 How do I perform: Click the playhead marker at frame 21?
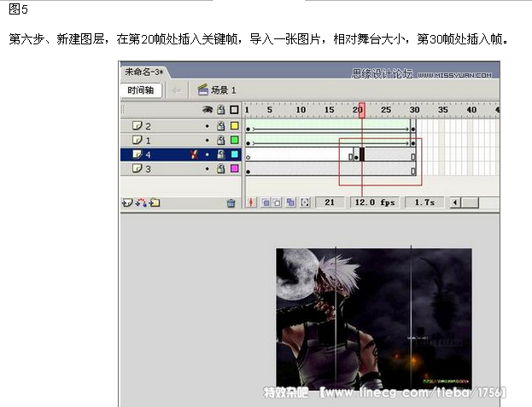362,110
